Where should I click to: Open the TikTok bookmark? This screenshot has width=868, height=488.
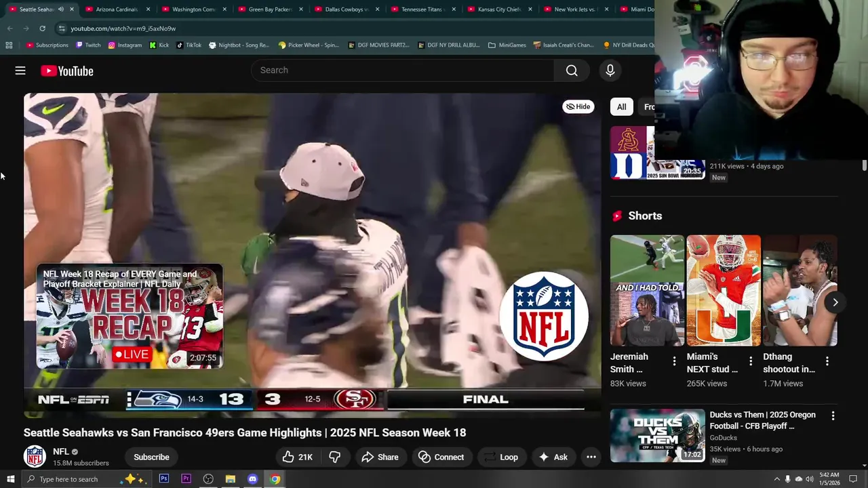(x=189, y=45)
